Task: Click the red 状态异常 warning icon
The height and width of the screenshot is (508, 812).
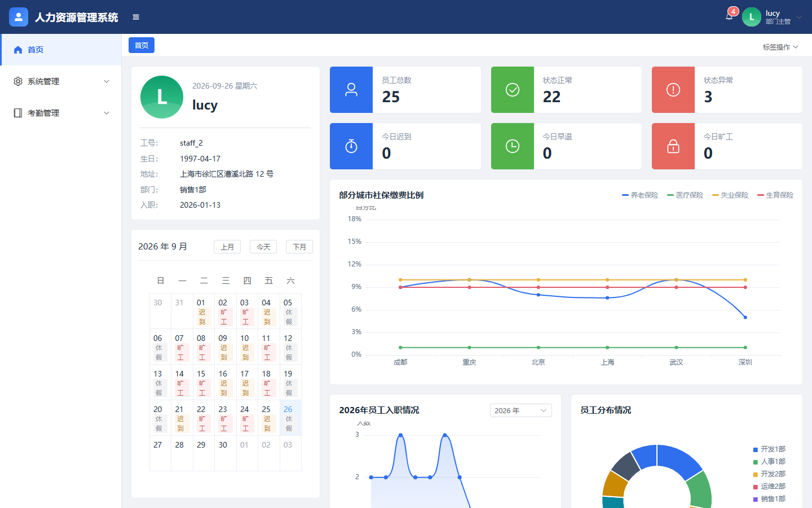Action: point(673,90)
